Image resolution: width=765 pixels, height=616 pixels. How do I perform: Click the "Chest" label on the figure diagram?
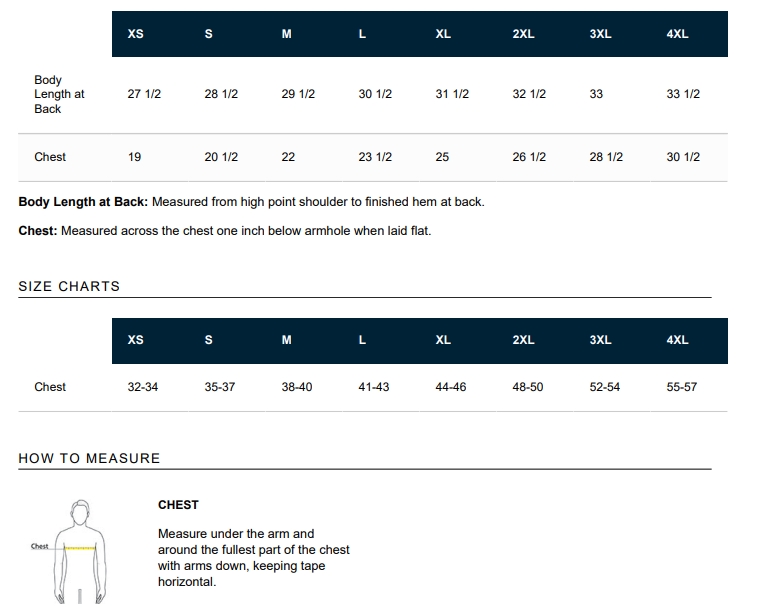[x=40, y=546]
